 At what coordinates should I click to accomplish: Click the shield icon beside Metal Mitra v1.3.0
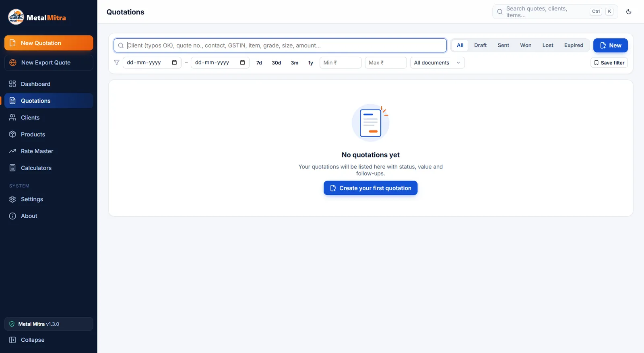click(12, 324)
